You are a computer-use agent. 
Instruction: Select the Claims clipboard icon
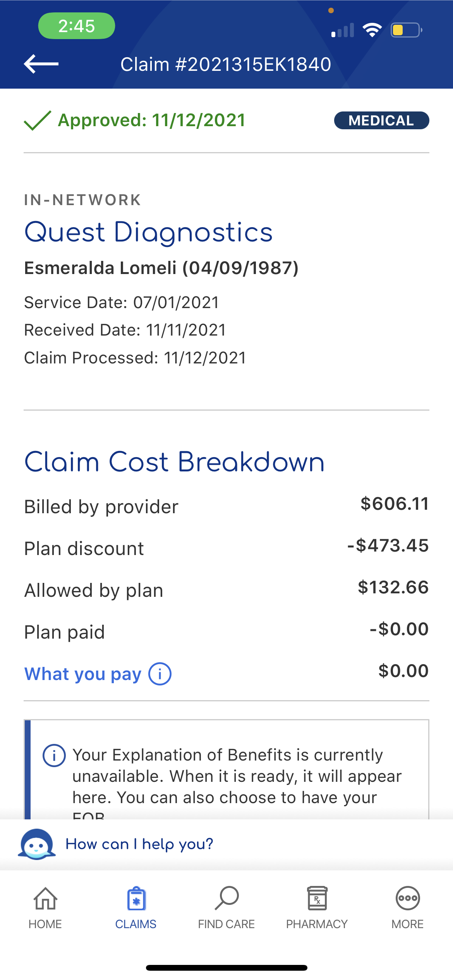click(136, 898)
